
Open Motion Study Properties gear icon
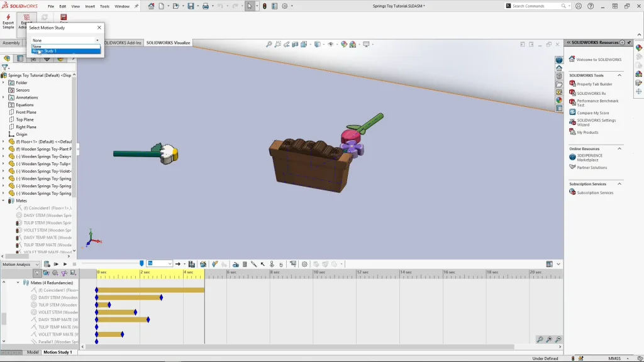pos(304,264)
